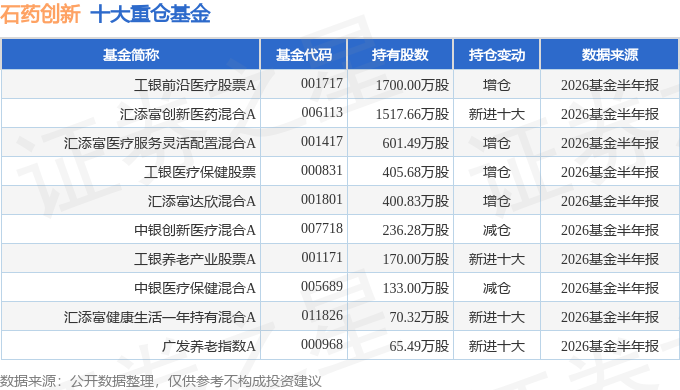
Task: Click the 十大重仓基金 heading
Action: tap(150, 14)
